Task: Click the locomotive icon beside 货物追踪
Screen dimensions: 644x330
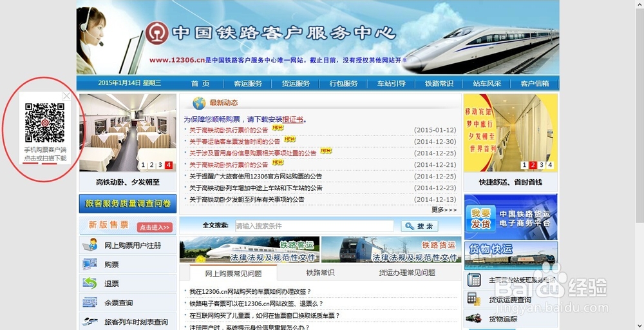Action: point(474,318)
